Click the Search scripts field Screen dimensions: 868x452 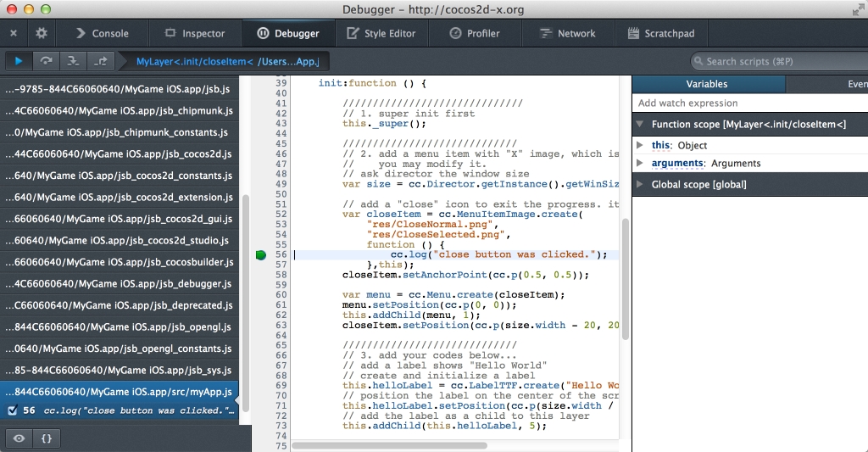(x=778, y=62)
